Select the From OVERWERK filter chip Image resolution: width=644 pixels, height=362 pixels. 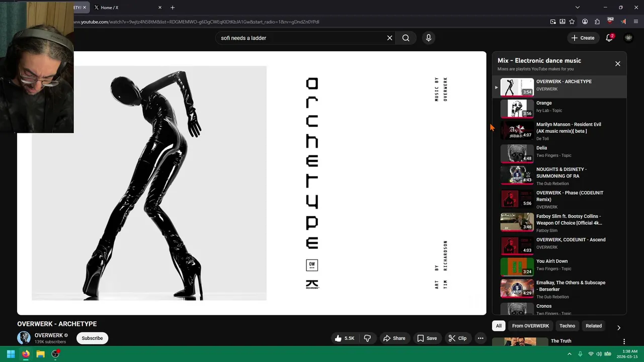pos(530,326)
